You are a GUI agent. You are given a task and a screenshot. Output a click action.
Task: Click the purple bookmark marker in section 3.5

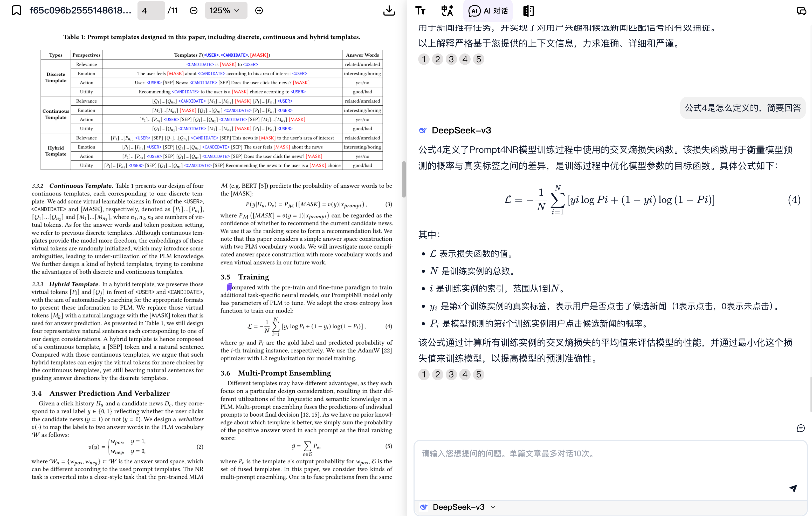[x=229, y=287]
